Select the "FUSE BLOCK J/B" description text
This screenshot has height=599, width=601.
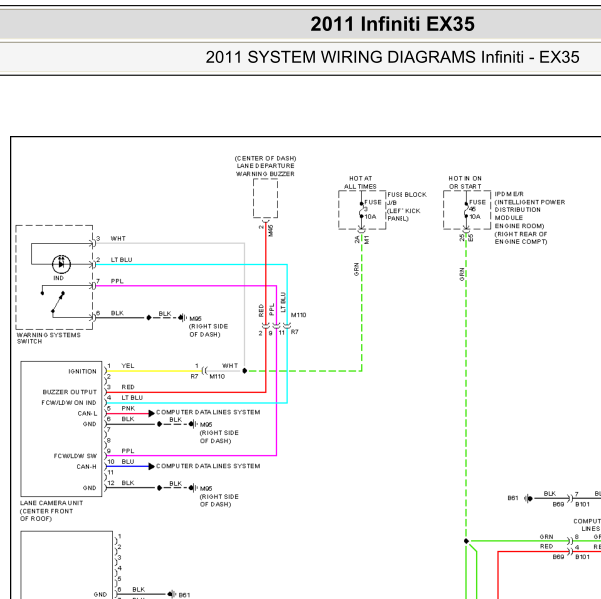point(407,199)
